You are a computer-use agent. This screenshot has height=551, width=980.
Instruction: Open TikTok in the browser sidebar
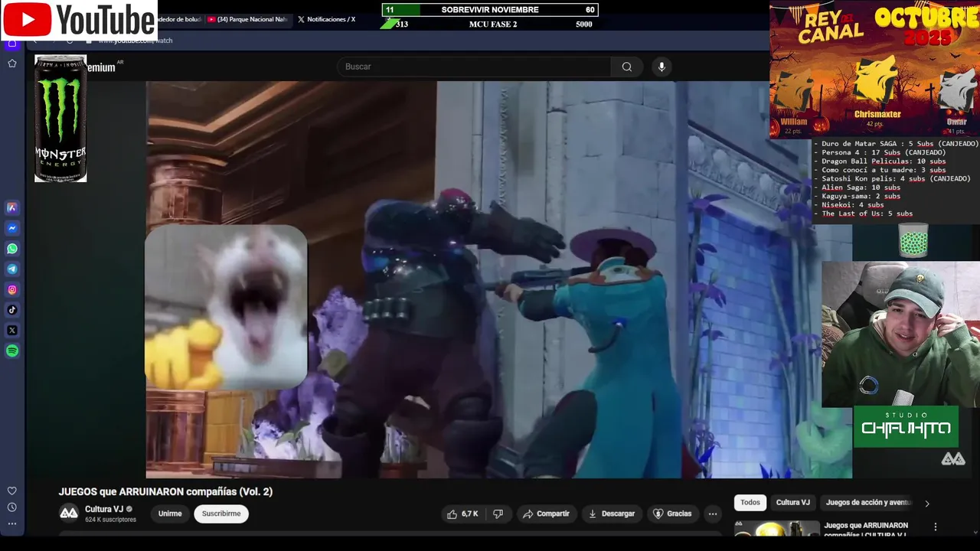pyautogui.click(x=12, y=310)
